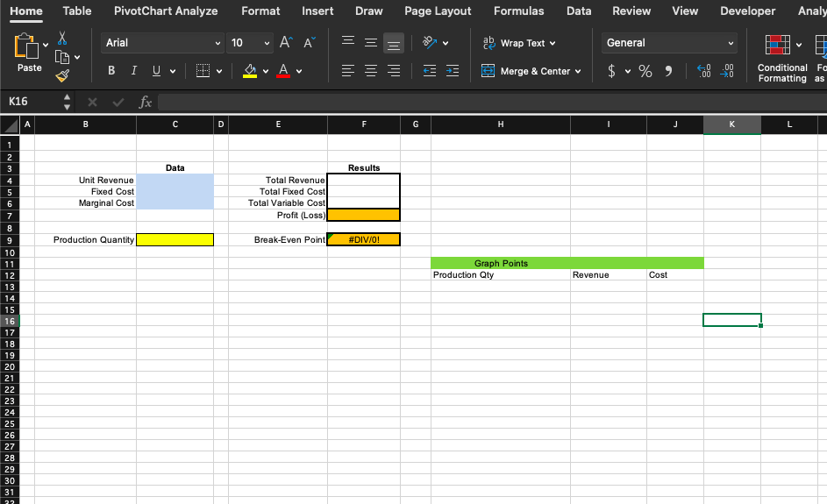This screenshot has width=827, height=504.
Task: Open the General number format dropdown
Action: point(669,43)
